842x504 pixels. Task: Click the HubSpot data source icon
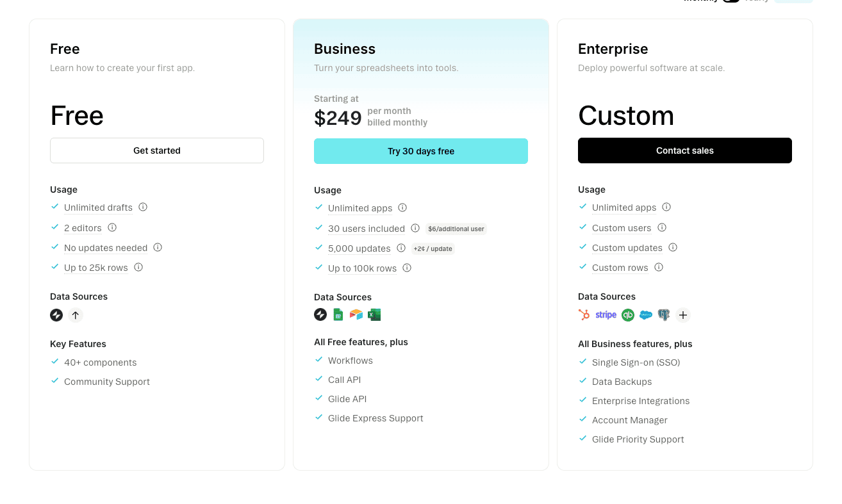pyautogui.click(x=584, y=314)
